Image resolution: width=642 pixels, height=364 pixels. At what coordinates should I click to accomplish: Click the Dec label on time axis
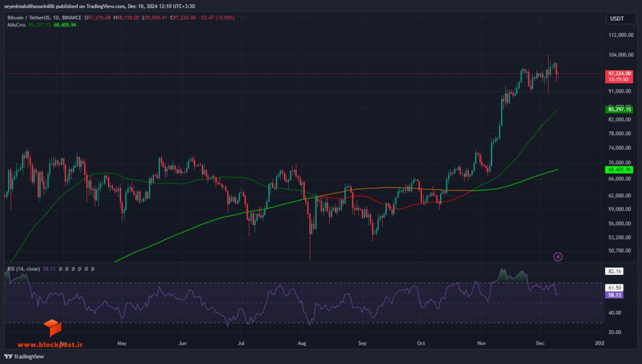coord(540,343)
